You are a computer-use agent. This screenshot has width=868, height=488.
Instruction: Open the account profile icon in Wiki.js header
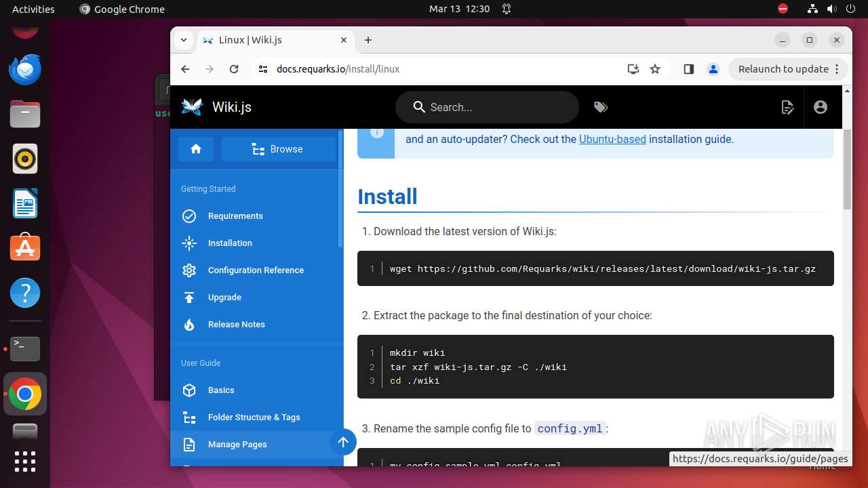pyautogui.click(x=821, y=107)
